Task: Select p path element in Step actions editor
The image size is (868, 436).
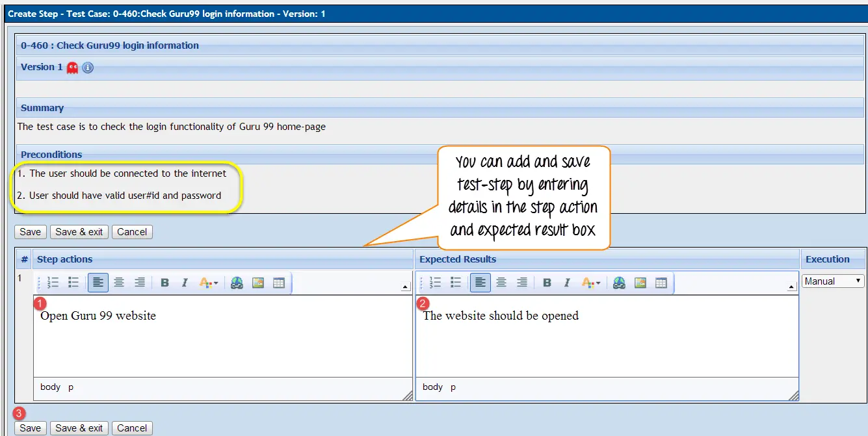Action: (x=71, y=387)
